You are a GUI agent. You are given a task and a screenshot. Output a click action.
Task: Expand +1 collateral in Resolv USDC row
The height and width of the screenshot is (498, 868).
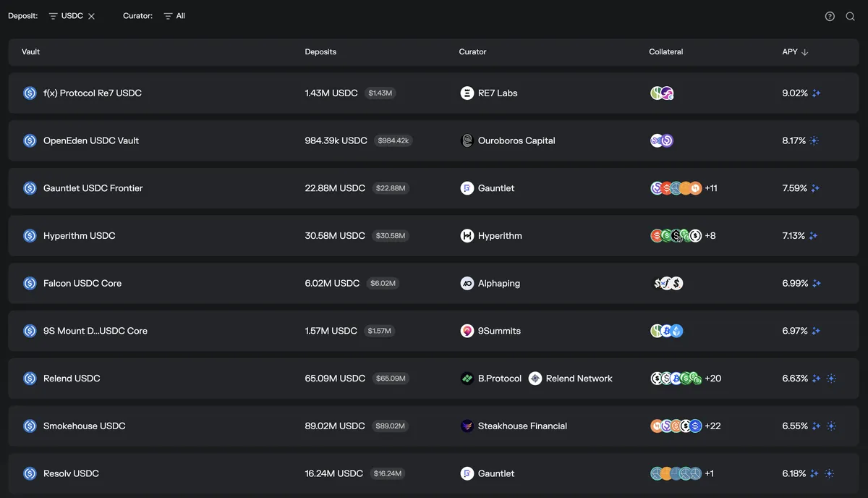tap(710, 473)
